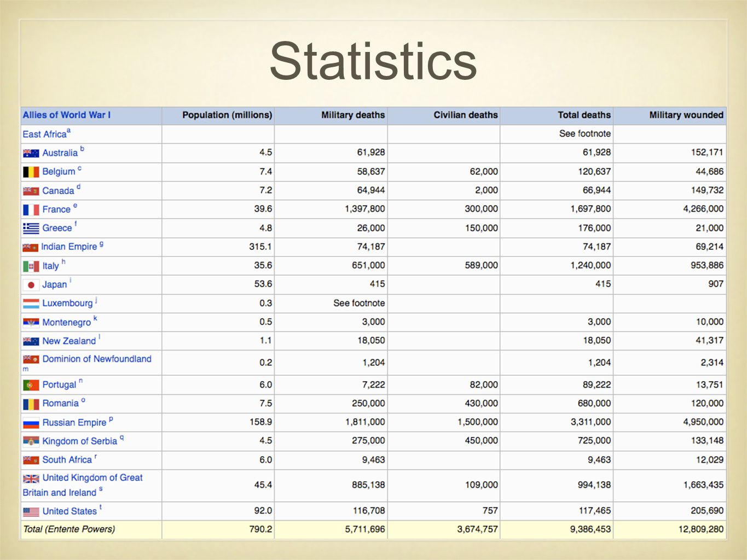The width and height of the screenshot is (747, 560).
Task: Select Indian Empire population value 315.1
Action: point(260,247)
